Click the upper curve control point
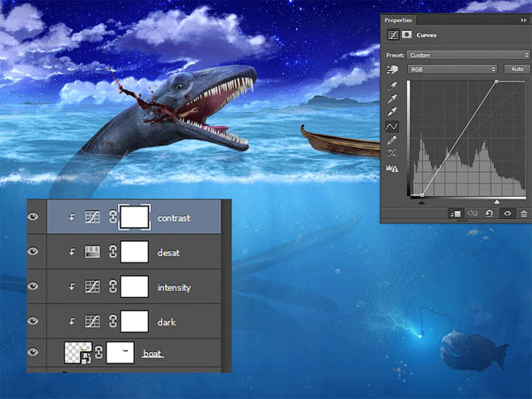 pyautogui.click(x=497, y=82)
